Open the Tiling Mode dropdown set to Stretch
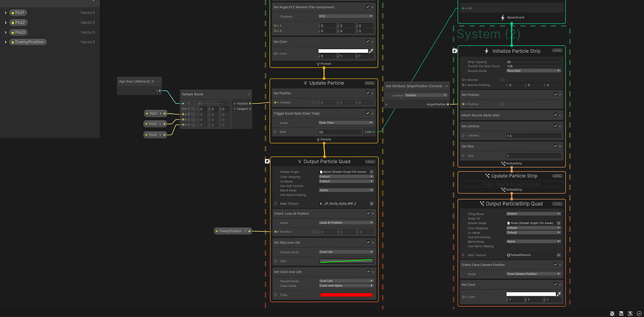Screen dimensions: 644x317 point(533,214)
